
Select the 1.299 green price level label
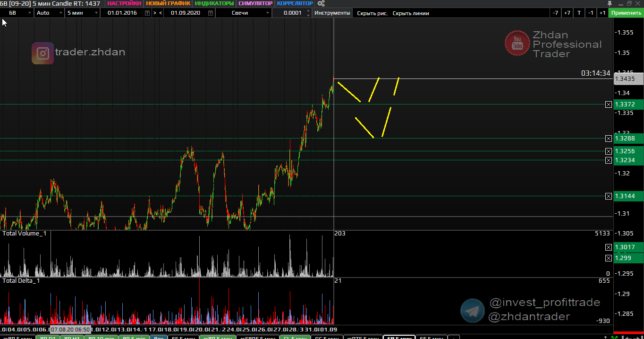628,258
